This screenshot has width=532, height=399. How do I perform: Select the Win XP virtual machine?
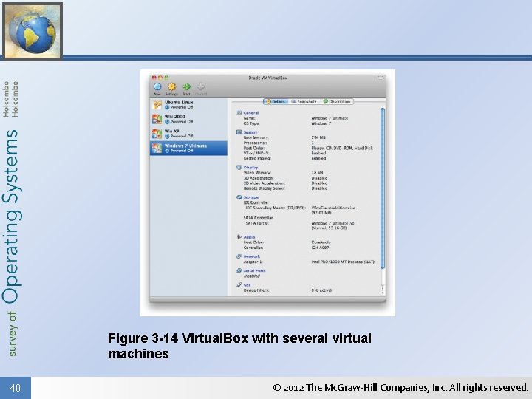point(188,134)
